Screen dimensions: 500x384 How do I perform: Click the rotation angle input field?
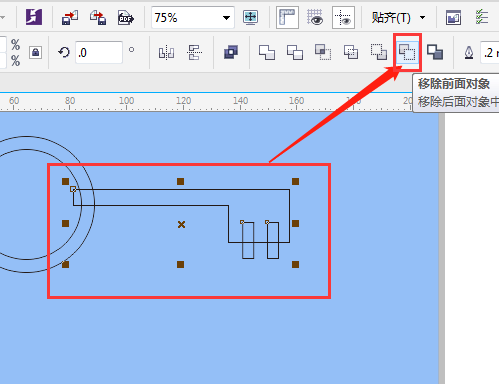(x=99, y=53)
